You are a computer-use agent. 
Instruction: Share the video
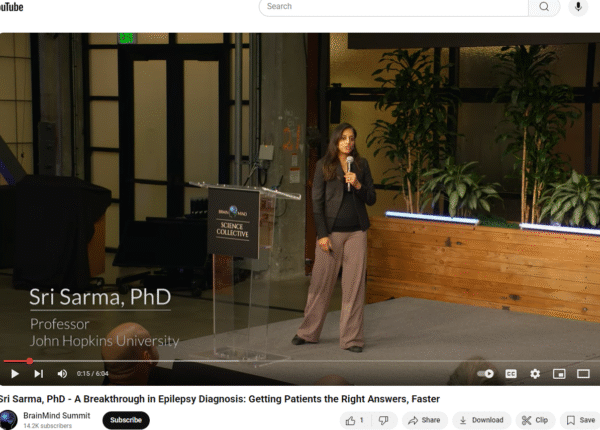coord(424,420)
